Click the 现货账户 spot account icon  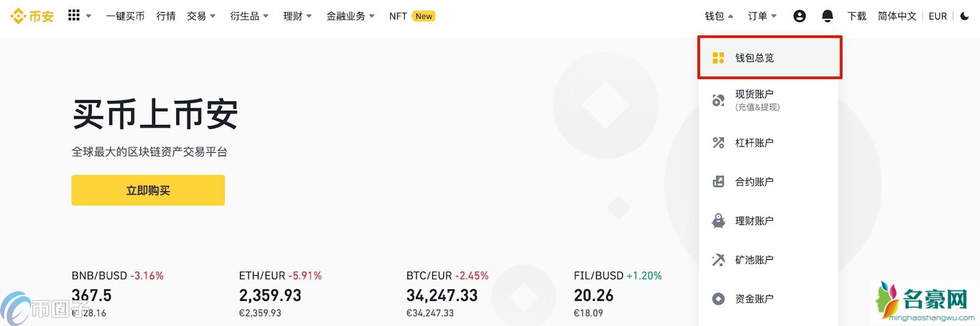tap(718, 100)
